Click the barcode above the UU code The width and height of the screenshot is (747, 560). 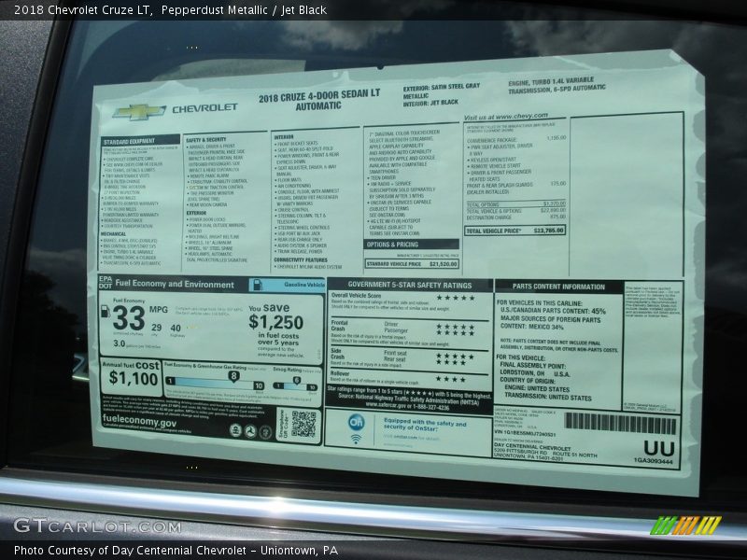(x=620, y=424)
